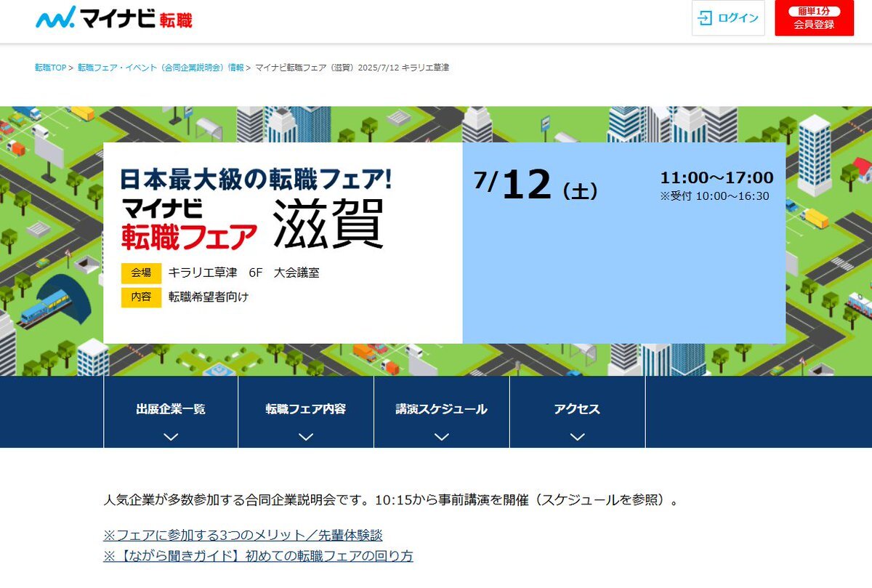Open フェアに参加する3つのメリット link

243,535
